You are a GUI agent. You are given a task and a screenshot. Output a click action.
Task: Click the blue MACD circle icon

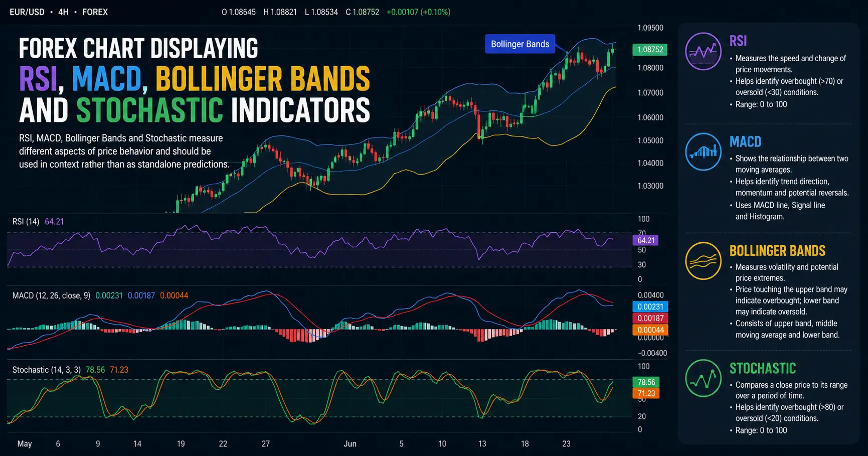(703, 151)
